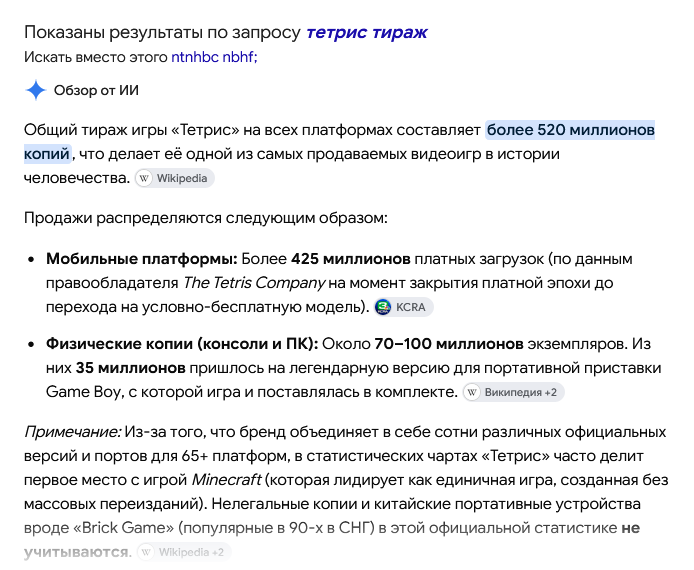The height and width of the screenshot is (570, 694).
Task: Click the KCRA channel 3 logo icon
Action: coord(383,307)
